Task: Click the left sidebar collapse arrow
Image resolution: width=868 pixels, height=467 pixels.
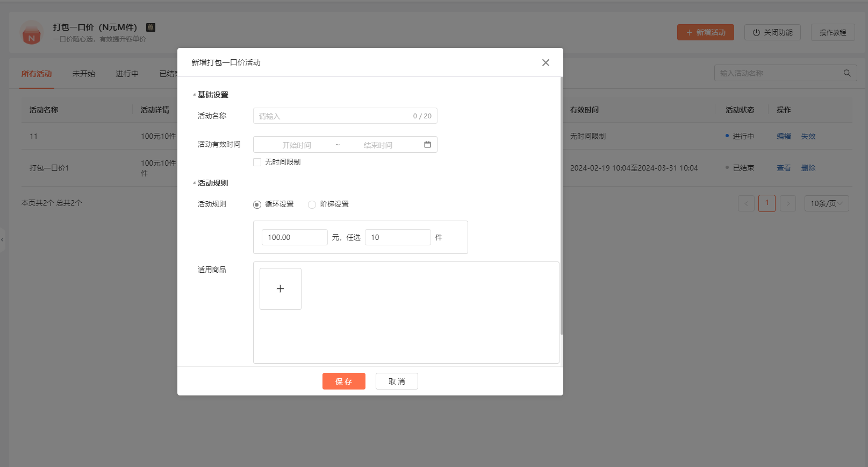Action: [3, 240]
